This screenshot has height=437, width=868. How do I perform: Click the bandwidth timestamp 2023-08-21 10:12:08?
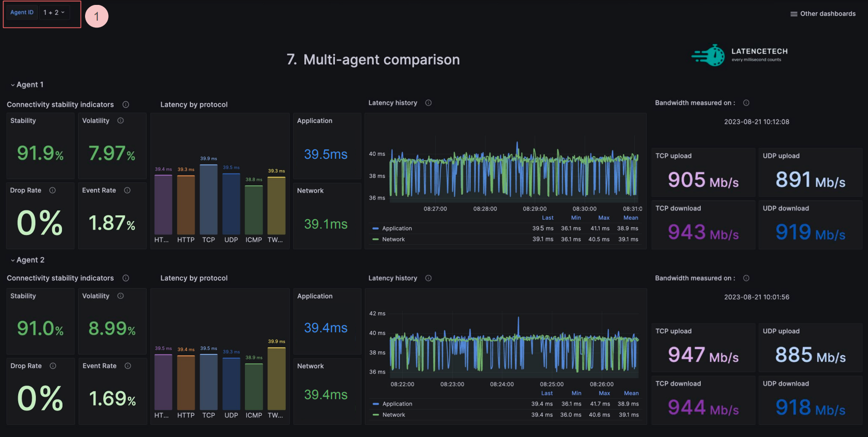pyautogui.click(x=756, y=122)
